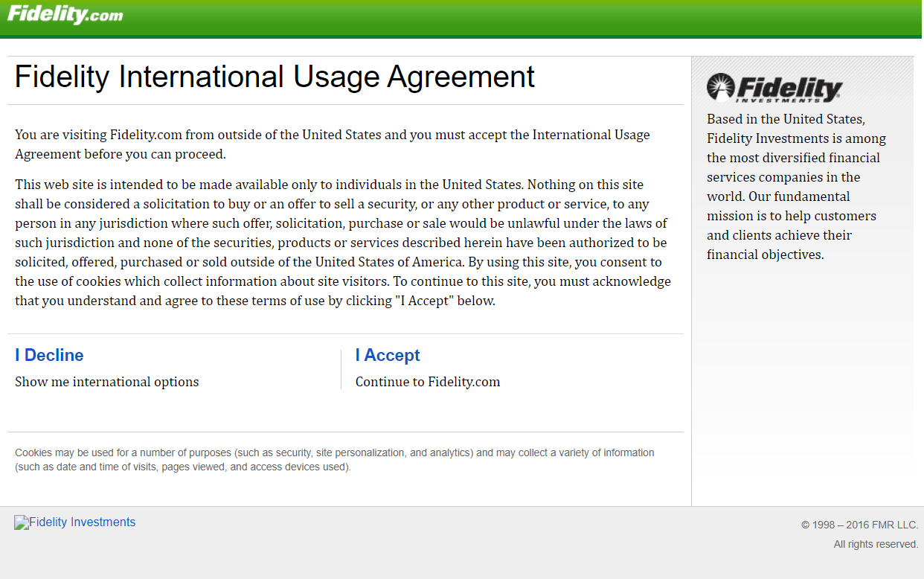
Task: Click the "This web site is intended" paragraph
Action: [343, 243]
